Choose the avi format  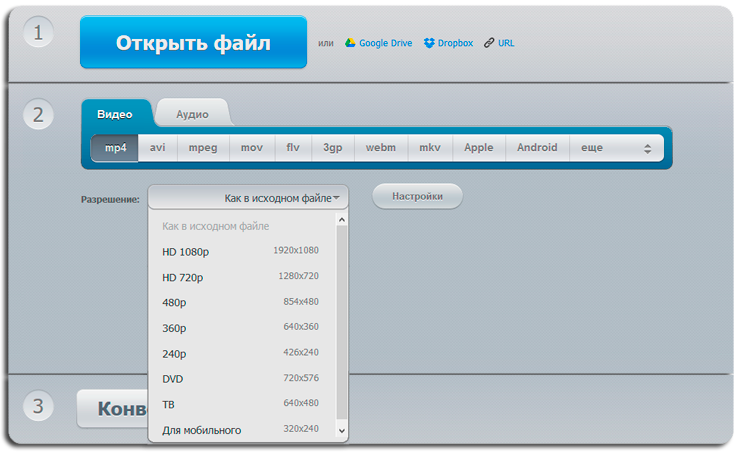point(158,147)
